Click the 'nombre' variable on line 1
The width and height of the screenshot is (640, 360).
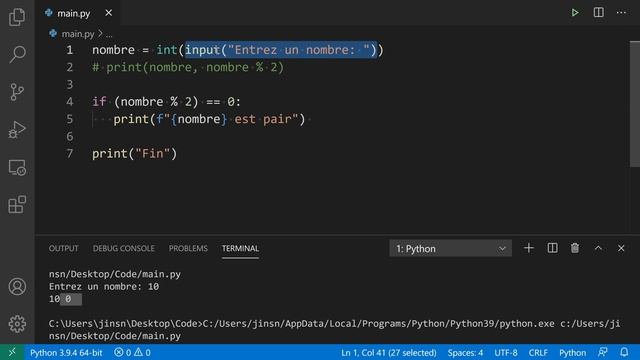point(113,50)
